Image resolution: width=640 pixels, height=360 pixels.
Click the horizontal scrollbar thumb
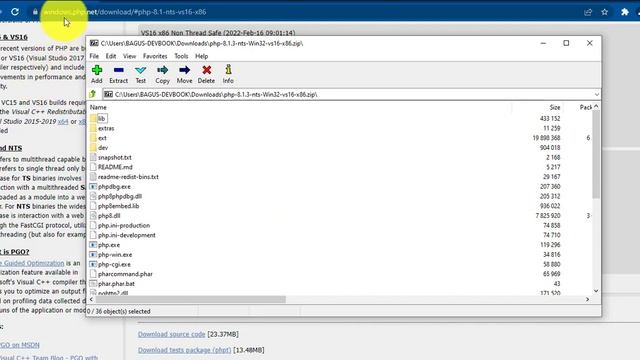[x=190, y=300]
